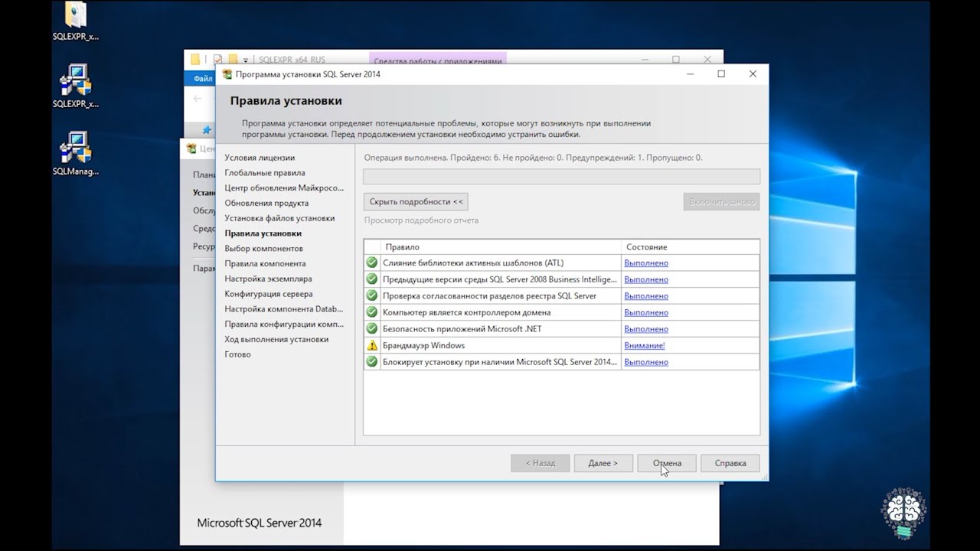Open Выполнено link for registry consistency rule
This screenshot has height=551, width=980.
(646, 295)
